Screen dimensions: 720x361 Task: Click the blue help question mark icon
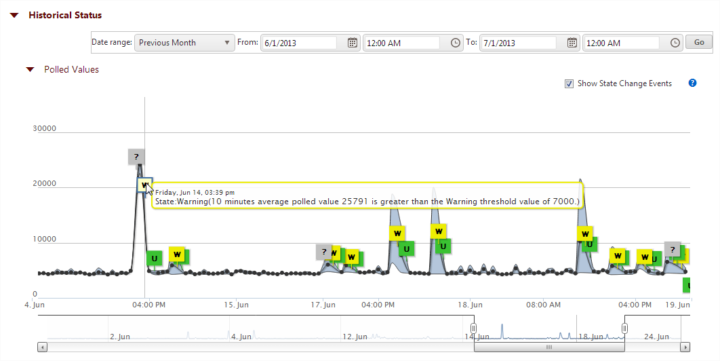(692, 83)
